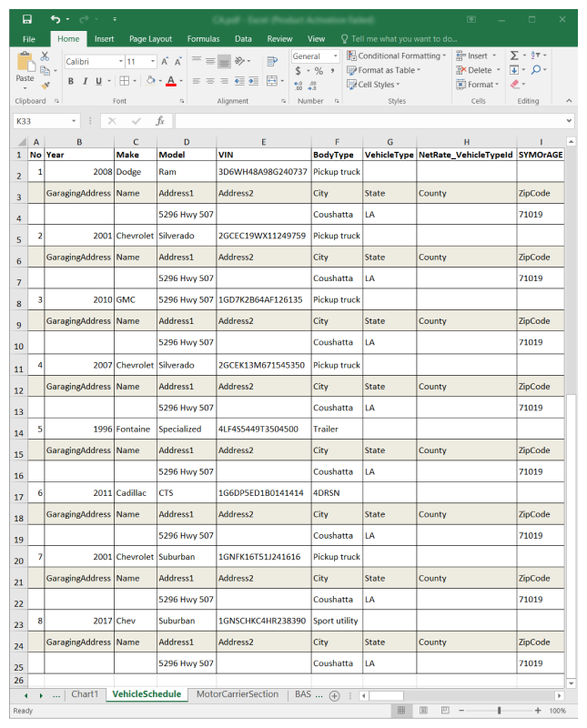Image resolution: width=587 pixels, height=728 pixels.
Task: Click the Clear eraser icon
Action: tap(514, 85)
